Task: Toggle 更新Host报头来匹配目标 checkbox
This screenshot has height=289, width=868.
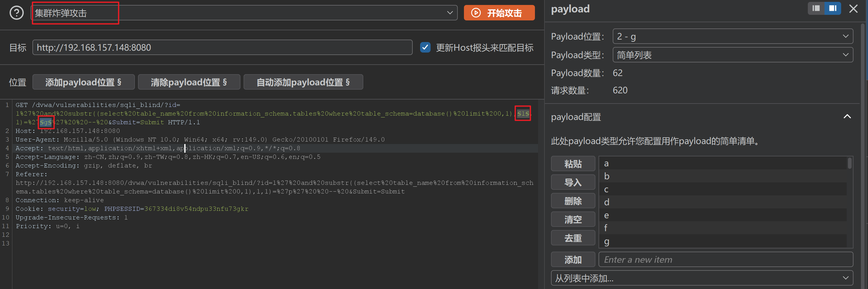Action: point(425,47)
